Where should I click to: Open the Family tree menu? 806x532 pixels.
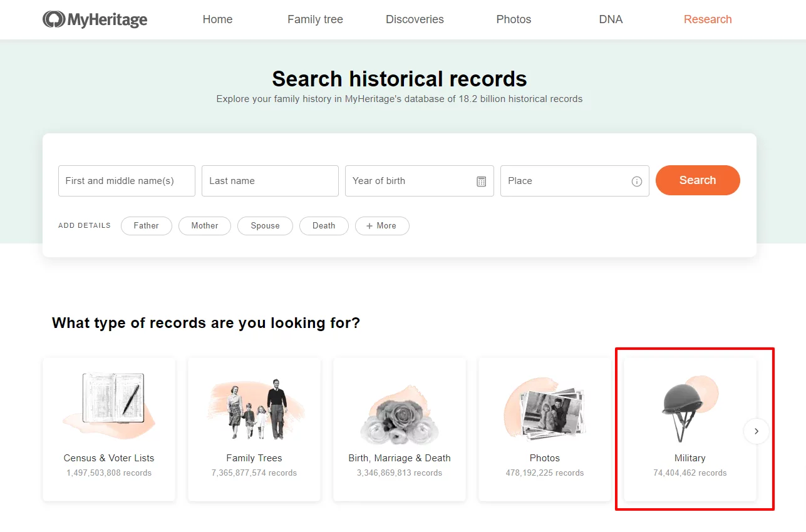[x=315, y=19]
